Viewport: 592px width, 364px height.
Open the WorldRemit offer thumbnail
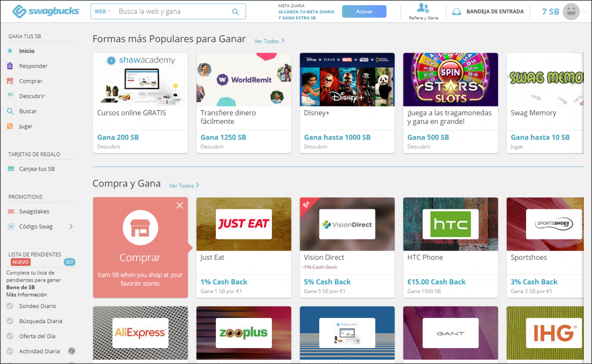(x=244, y=80)
